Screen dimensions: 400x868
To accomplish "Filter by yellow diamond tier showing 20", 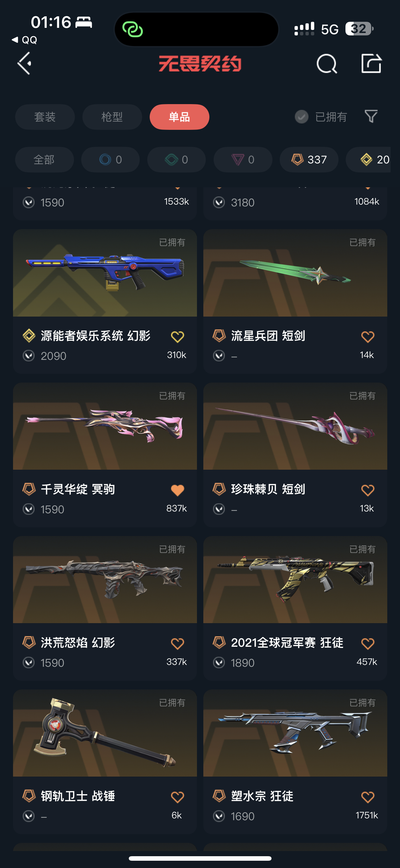I will point(368,160).
